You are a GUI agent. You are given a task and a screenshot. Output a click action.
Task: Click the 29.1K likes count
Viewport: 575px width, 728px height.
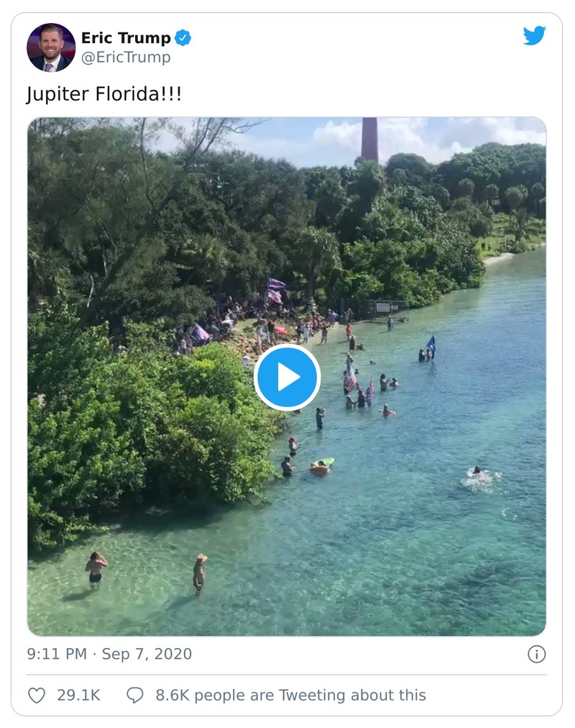[78, 695]
